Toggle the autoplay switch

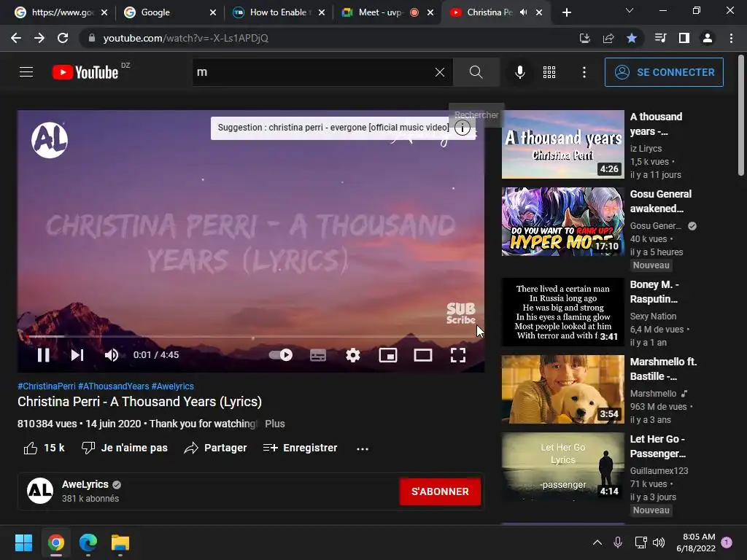(x=281, y=355)
